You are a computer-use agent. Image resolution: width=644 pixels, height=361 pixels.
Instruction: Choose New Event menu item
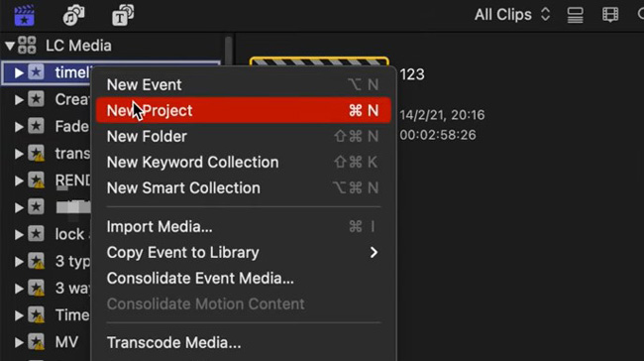click(243, 84)
